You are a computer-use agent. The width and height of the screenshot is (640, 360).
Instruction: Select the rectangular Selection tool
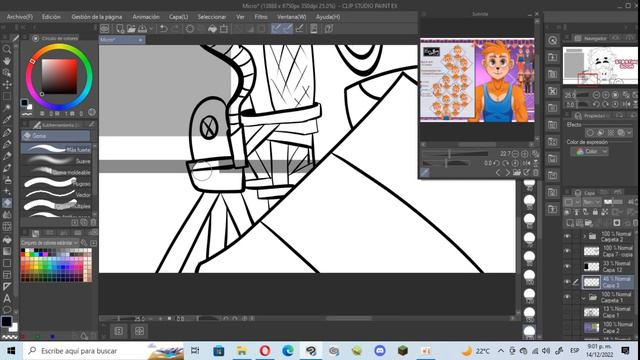7,96
